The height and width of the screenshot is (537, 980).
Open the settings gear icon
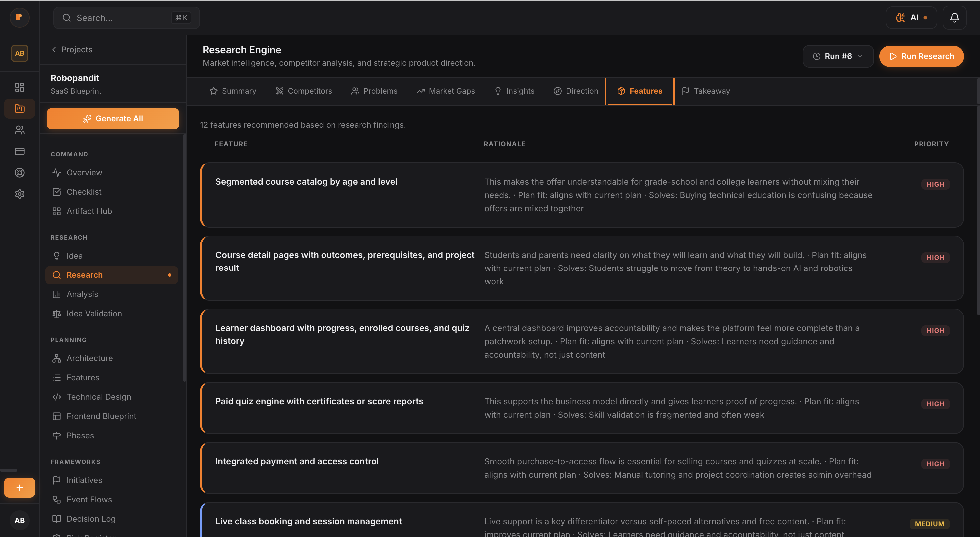point(19,194)
